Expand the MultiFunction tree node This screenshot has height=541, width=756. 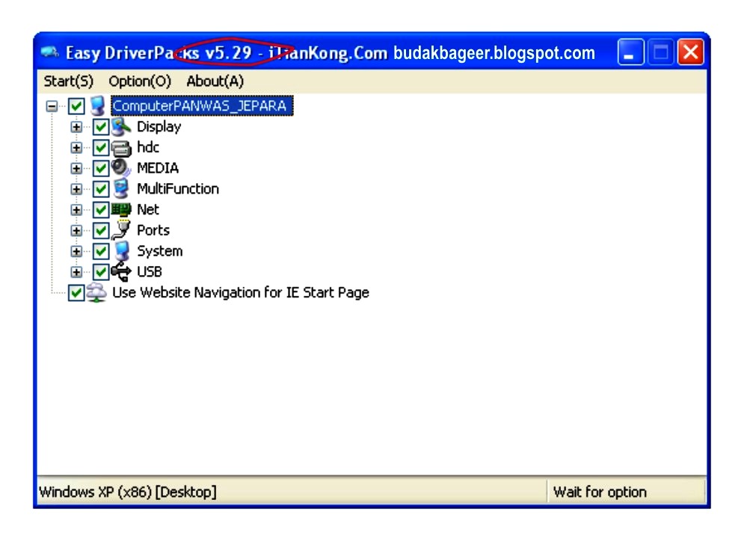76,189
